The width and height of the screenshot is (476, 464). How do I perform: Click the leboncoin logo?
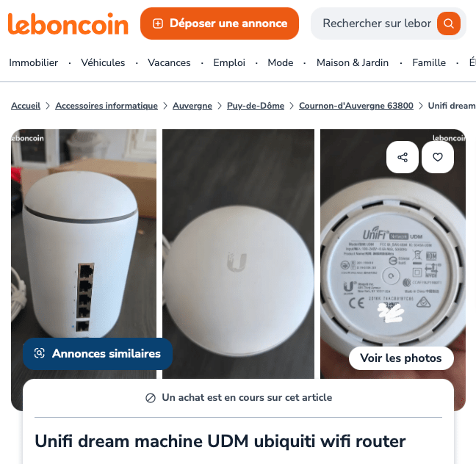(68, 23)
